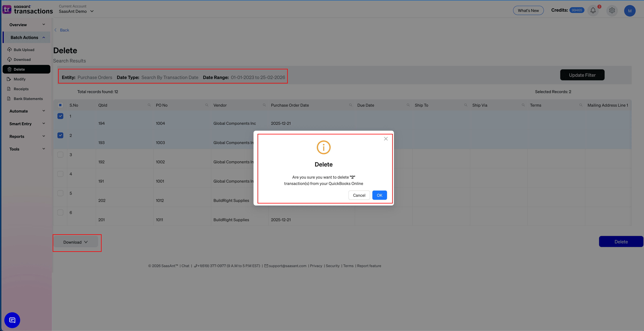644x331 pixels.
Task: Click the search icon in the Vendor column
Action: click(264, 105)
